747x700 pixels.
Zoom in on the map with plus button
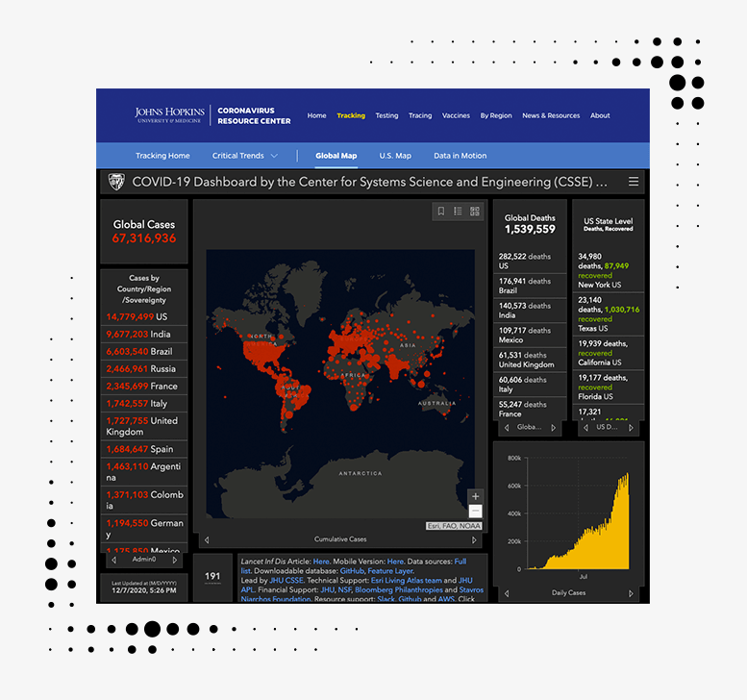(x=475, y=496)
